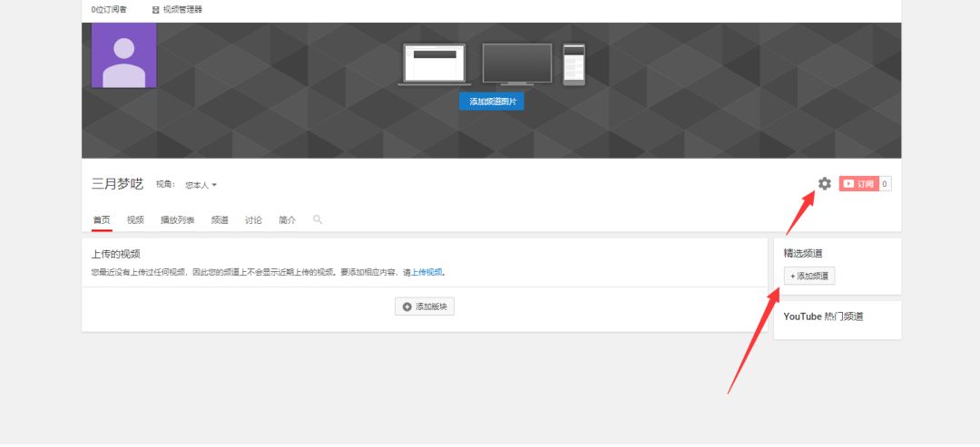Open channel settings gear icon
Viewport: 980px width, 447px height.
coord(824,184)
